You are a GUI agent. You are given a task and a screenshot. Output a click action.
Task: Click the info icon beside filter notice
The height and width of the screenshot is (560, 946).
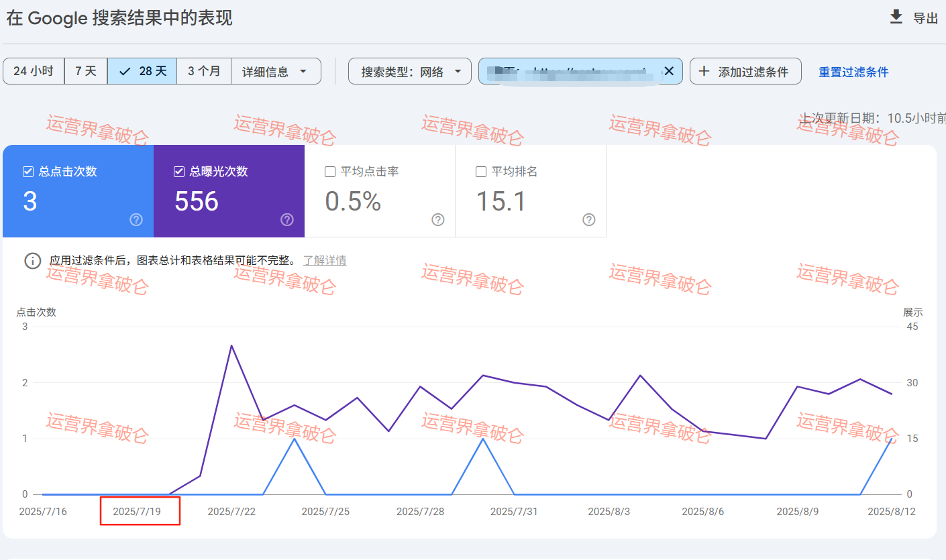pyautogui.click(x=32, y=261)
